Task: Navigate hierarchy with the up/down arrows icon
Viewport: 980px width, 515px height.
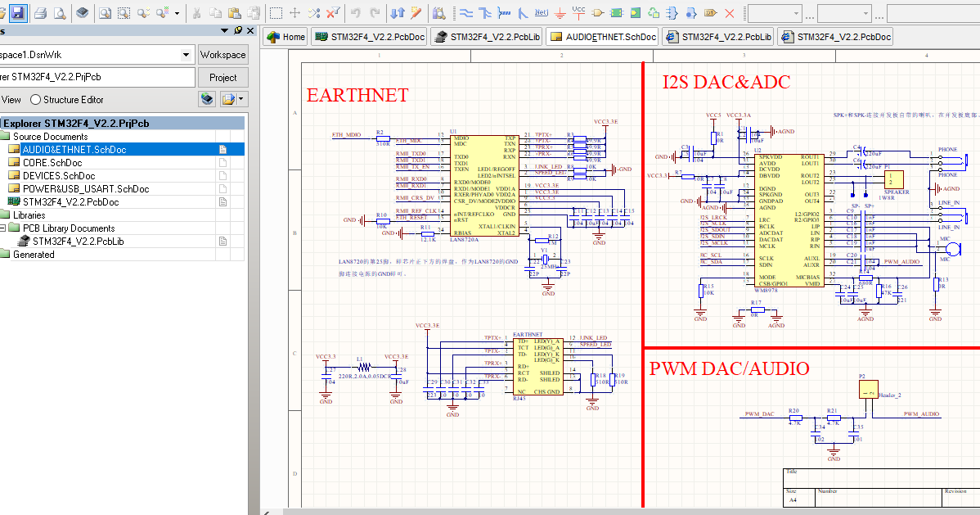Action: [397, 12]
